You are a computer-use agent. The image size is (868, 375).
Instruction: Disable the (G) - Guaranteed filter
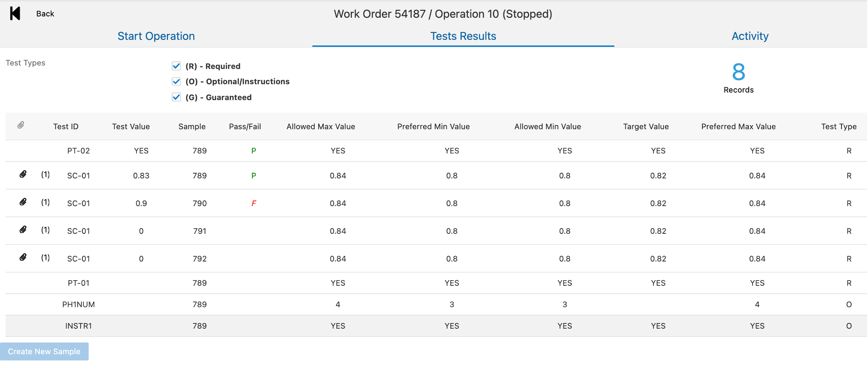click(176, 97)
